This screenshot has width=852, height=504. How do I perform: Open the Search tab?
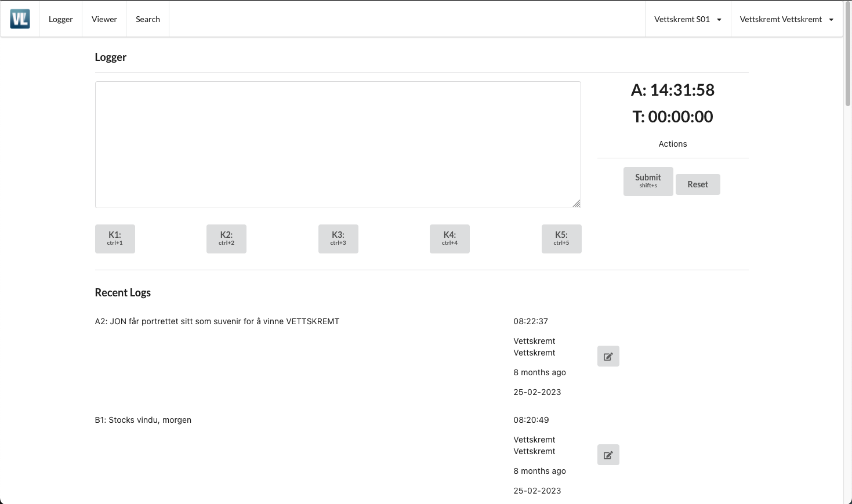click(148, 19)
